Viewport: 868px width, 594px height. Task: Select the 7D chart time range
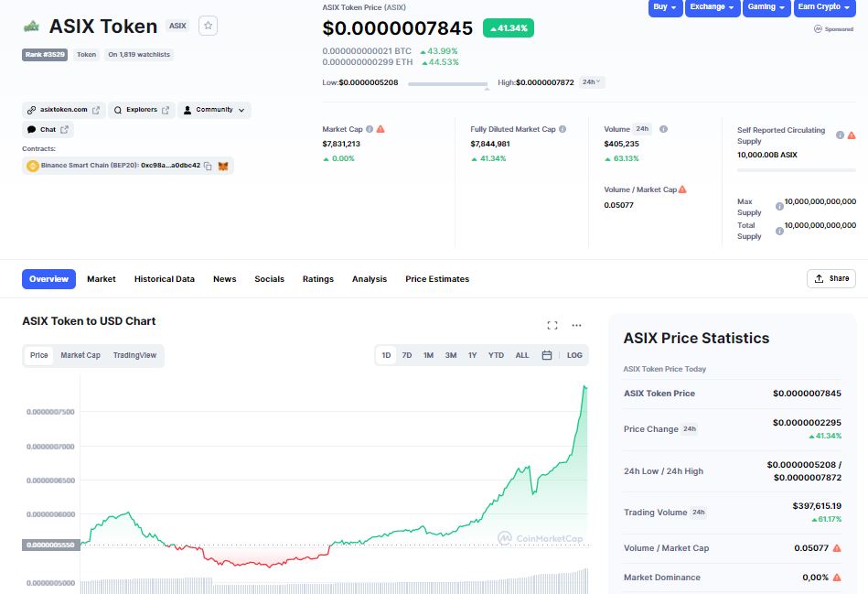pyautogui.click(x=407, y=355)
